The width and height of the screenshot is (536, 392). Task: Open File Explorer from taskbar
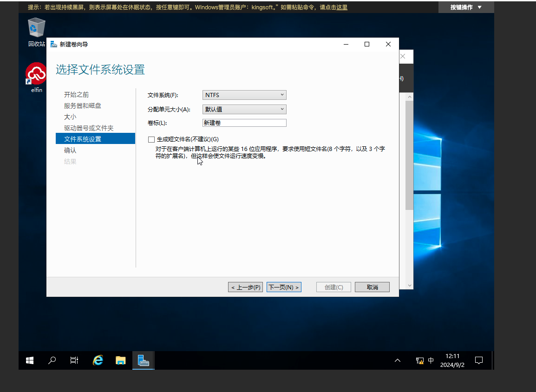[121, 360]
